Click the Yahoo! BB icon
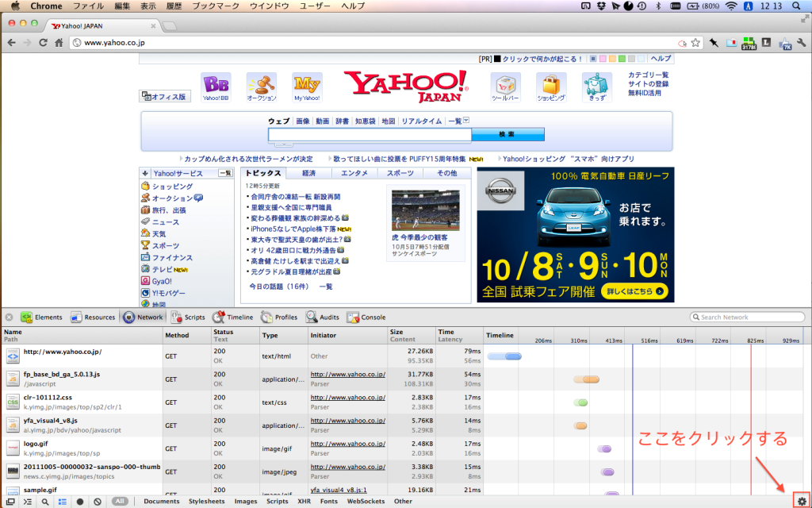This screenshot has width=812, height=508. coord(216,87)
